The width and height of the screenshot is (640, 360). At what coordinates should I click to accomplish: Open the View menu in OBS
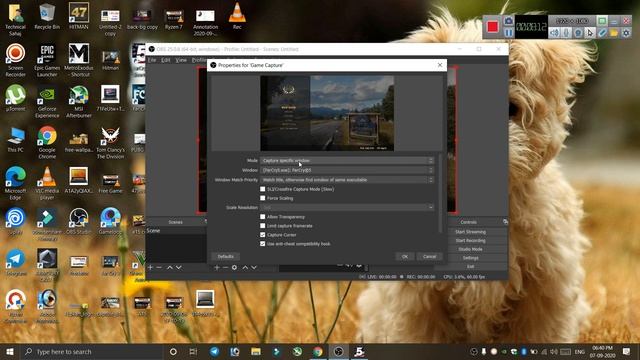pyautogui.click(x=181, y=60)
